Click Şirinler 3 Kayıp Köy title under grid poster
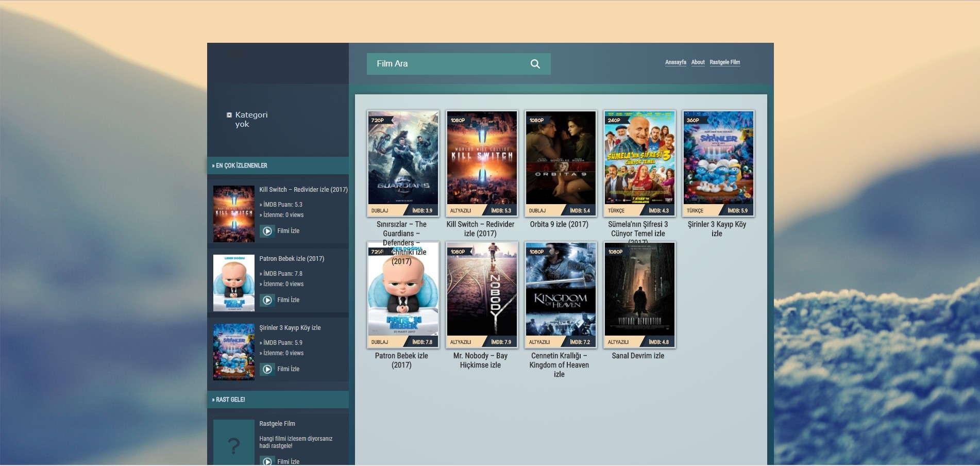 tap(717, 229)
